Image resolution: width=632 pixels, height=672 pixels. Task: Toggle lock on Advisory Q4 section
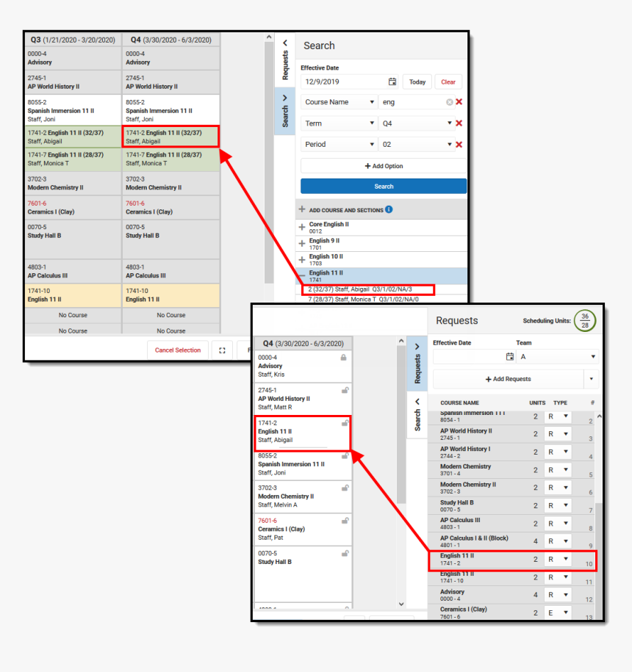[x=343, y=358]
